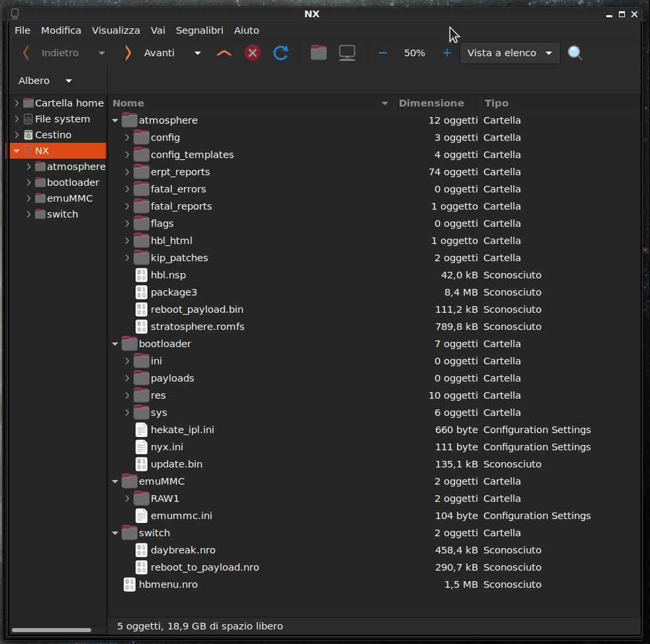Click the up parent folder arrow
The image size is (650, 644).
coord(224,53)
